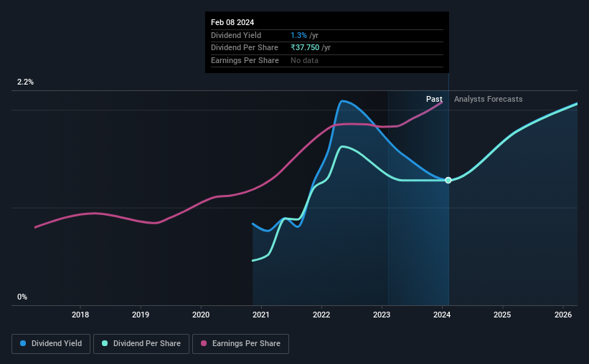Toggle the Dividend Per Share legend button
Image resolution: width=589 pixels, height=364 pixels.
(141, 344)
